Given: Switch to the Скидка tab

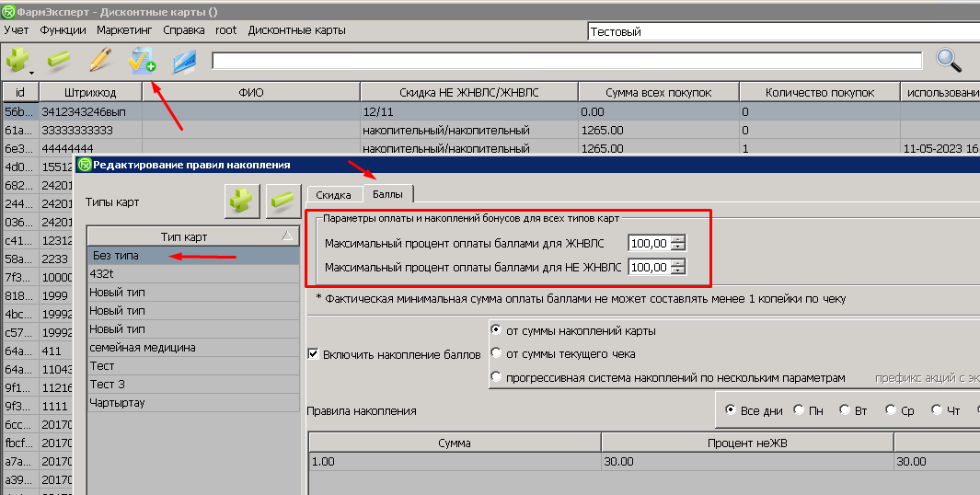Looking at the screenshot, I should click(x=333, y=195).
